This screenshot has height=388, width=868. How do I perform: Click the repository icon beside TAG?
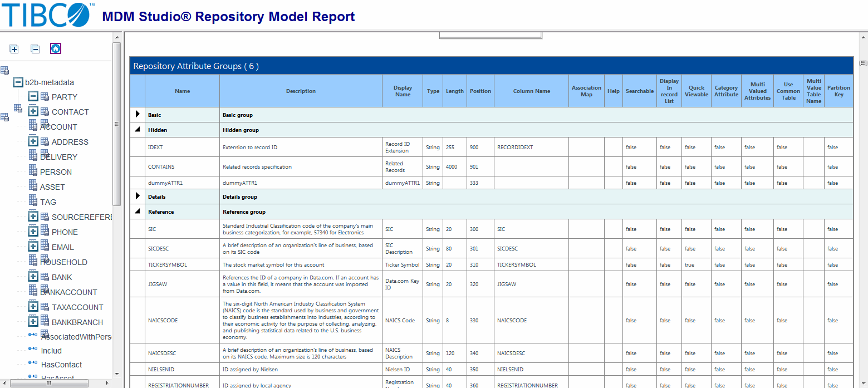pyautogui.click(x=33, y=200)
